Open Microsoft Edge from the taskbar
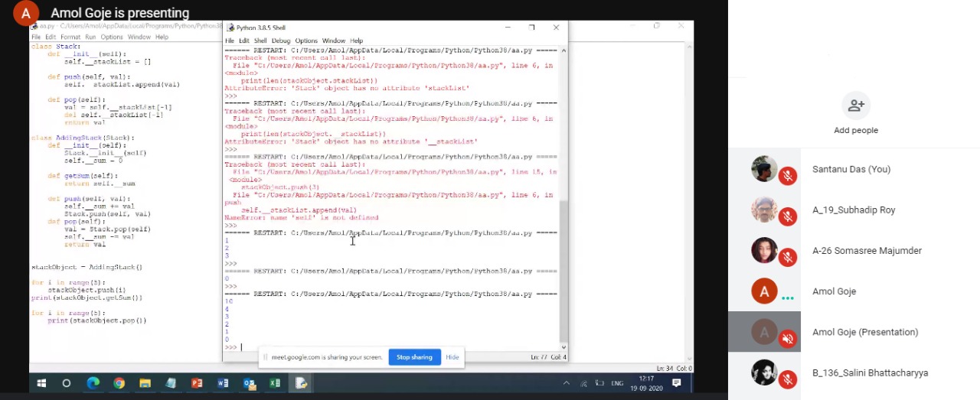980x400 pixels. pos(93,383)
